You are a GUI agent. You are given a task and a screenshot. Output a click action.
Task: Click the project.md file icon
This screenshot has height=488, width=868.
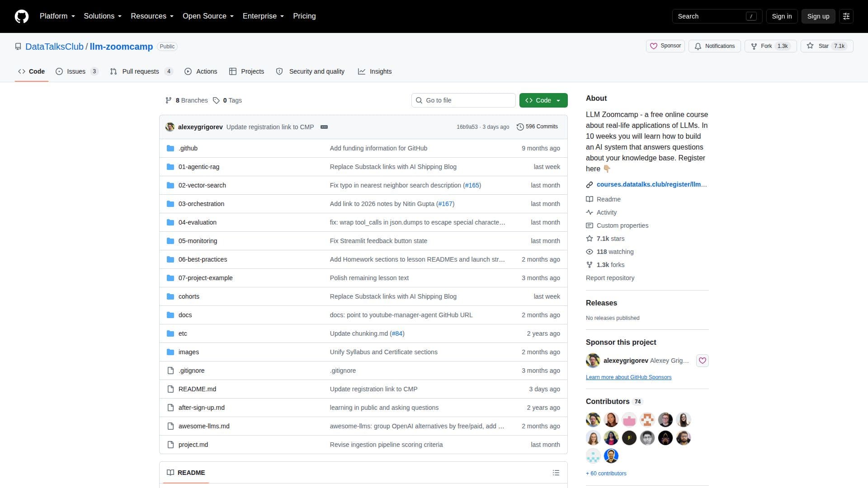(x=170, y=445)
